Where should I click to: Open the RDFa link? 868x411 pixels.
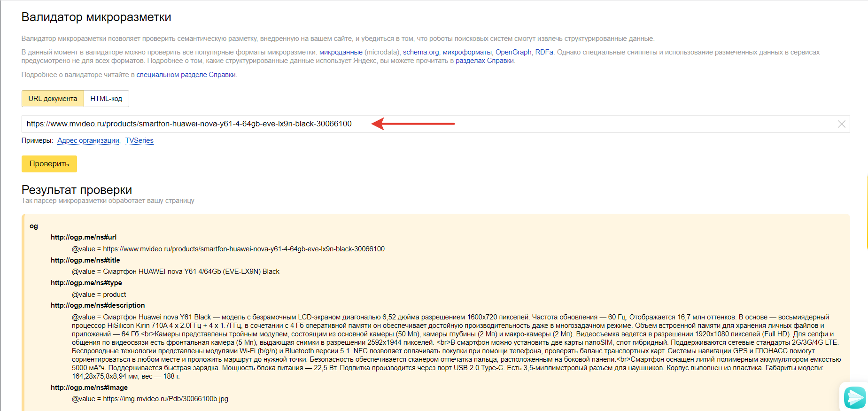(x=544, y=52)
